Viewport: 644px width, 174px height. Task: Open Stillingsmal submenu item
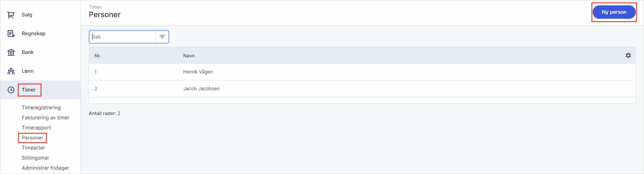pos(35,158)
